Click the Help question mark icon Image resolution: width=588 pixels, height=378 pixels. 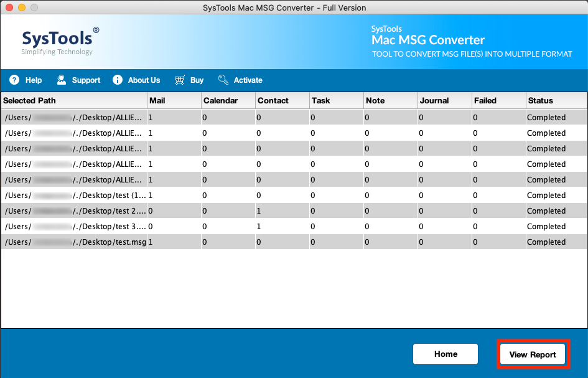coord(14,80)
